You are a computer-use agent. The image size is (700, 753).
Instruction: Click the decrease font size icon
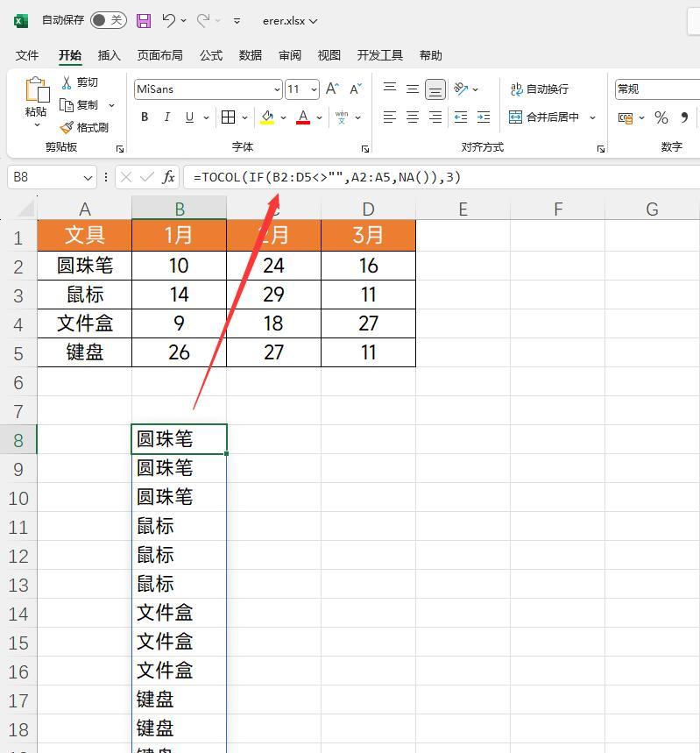click(x=356, y=89)
